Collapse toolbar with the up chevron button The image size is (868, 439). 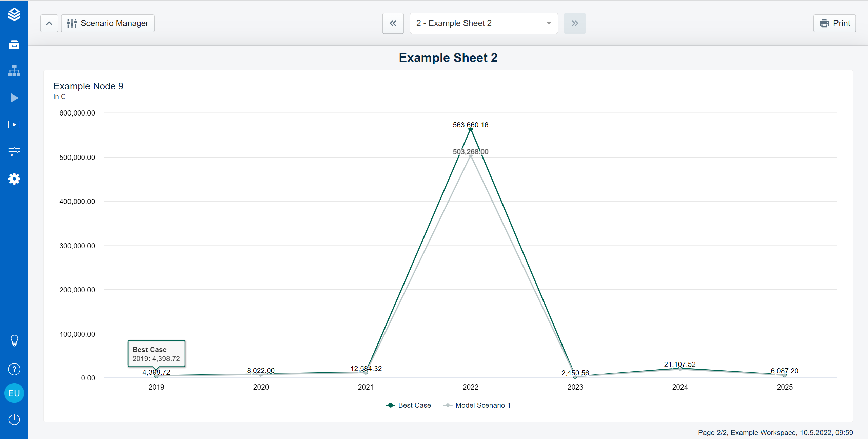tap(49, 23)
